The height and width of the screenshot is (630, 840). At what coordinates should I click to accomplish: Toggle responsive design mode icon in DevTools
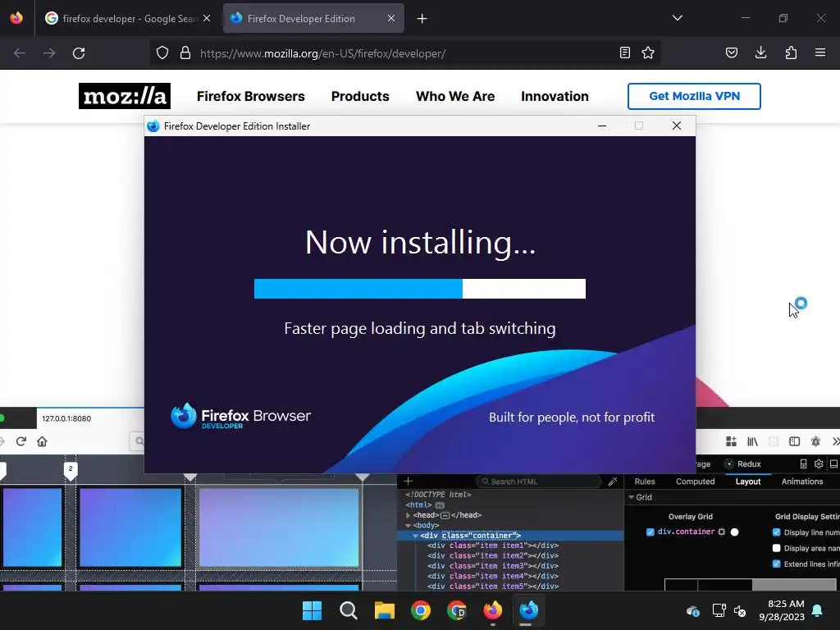(x=803, y=464)
